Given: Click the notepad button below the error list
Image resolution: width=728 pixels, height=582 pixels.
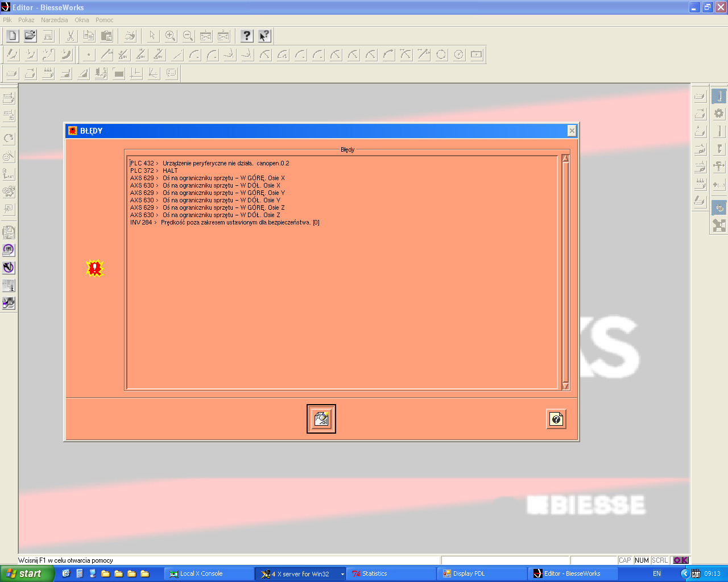Looking at the screenshot, I should [x=321, y=419].
